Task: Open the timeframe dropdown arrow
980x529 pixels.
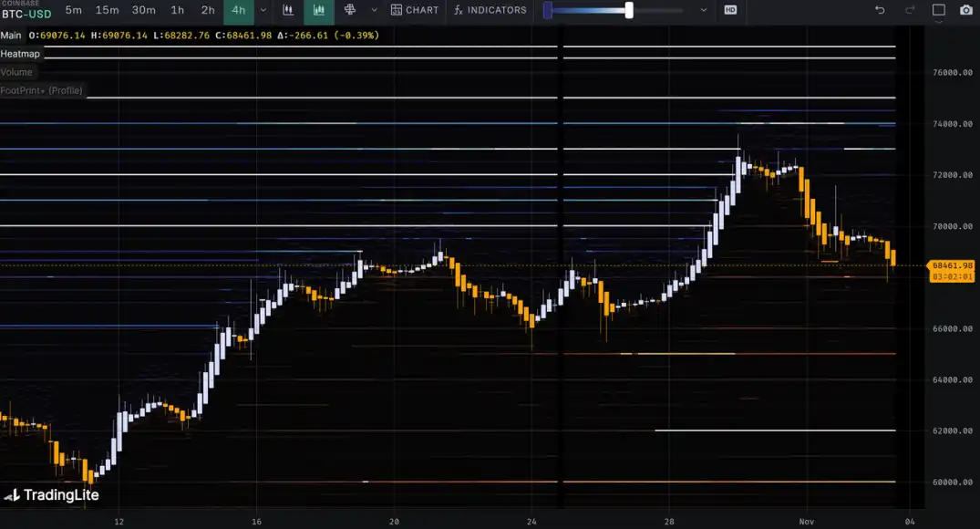Action: pyautogui.click(x=263, y=10)
